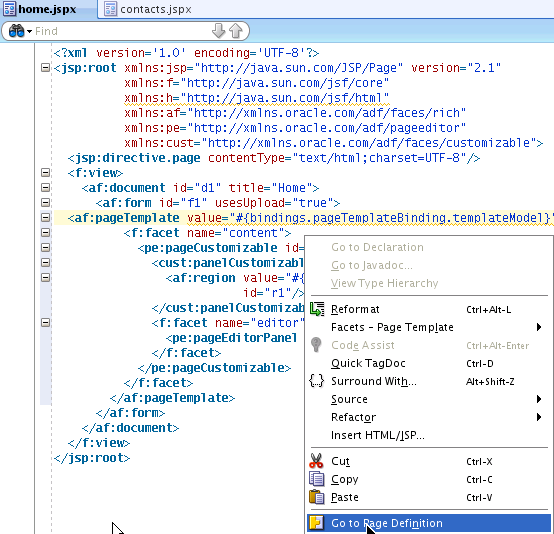Click the Go to Page Definition icon
This screenshot has height=534, width=554.
click(x=316, y=523)
